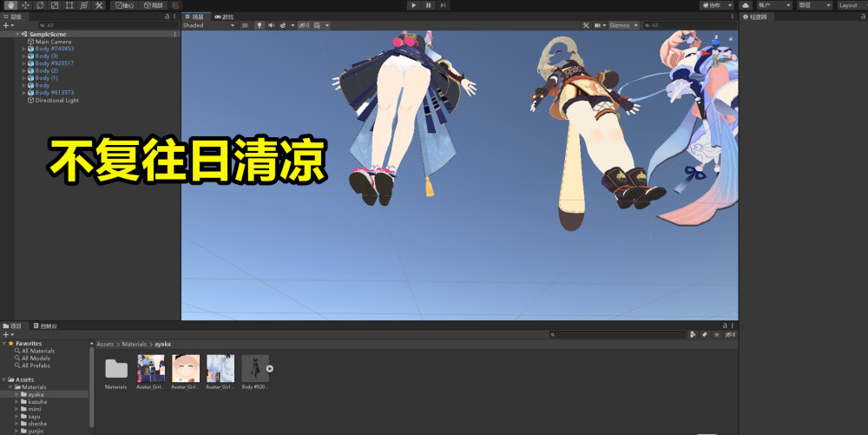This screenshot has height=435, width=868.
Task: Expand the shenhe folder in Project tree
Action: tap(16, 424)
